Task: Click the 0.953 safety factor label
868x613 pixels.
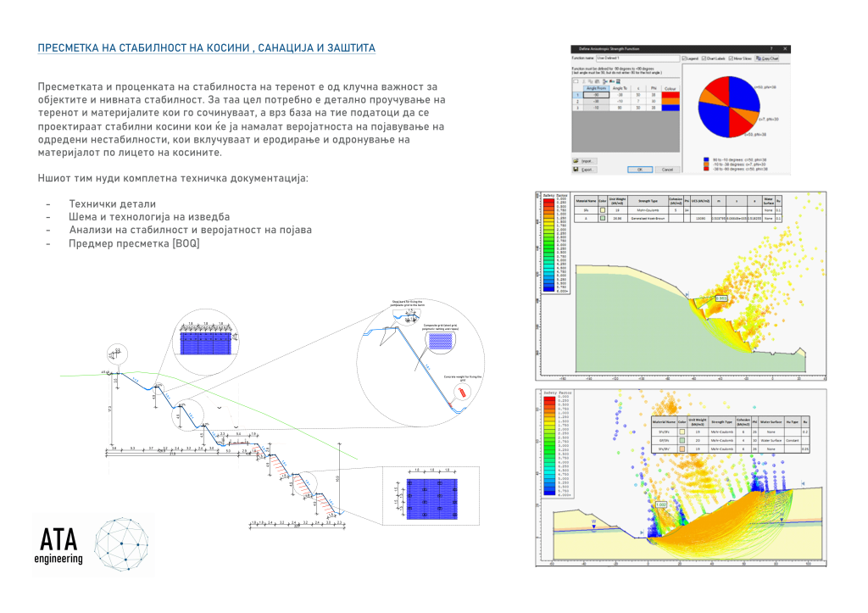Action: click(x=721, y=298)
